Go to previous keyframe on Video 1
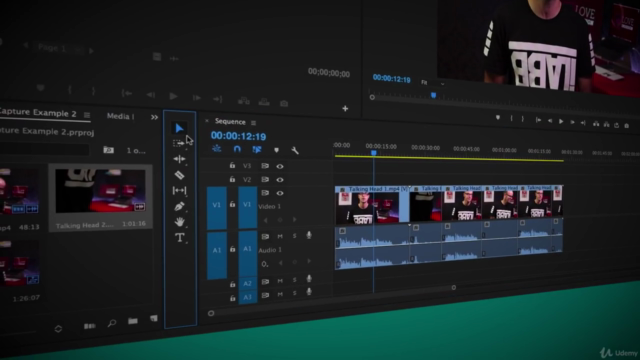 click(x=266, y=220)
